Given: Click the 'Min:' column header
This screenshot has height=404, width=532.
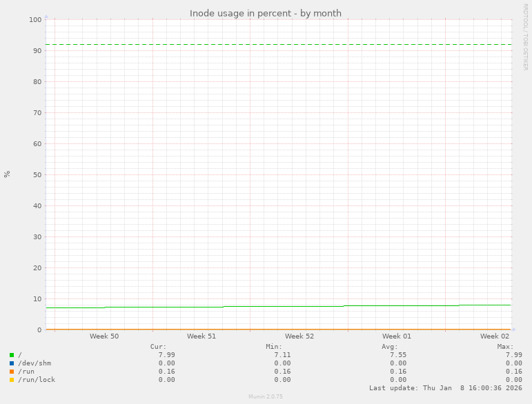Looking at the screenshot, I should tap(274, 347).
